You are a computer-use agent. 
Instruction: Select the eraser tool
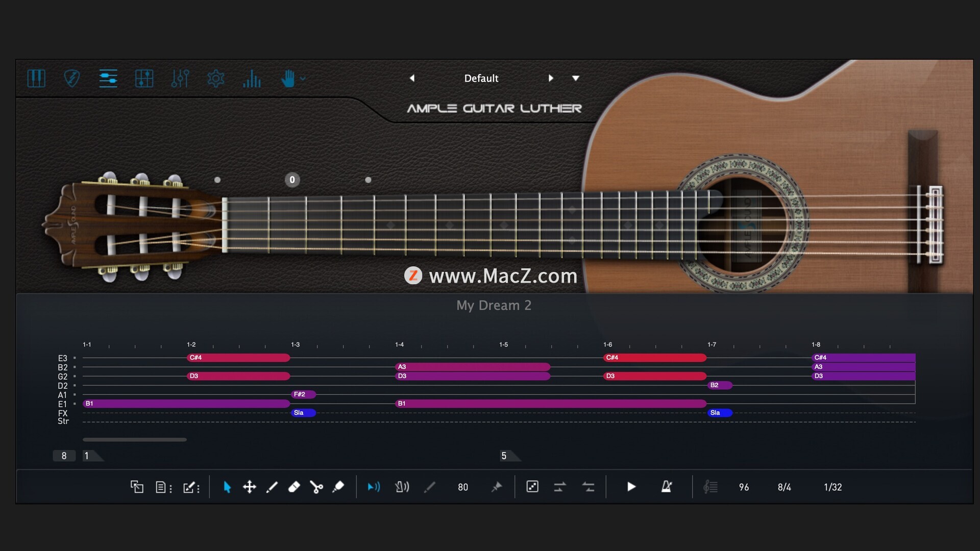[x=294, y=487]
